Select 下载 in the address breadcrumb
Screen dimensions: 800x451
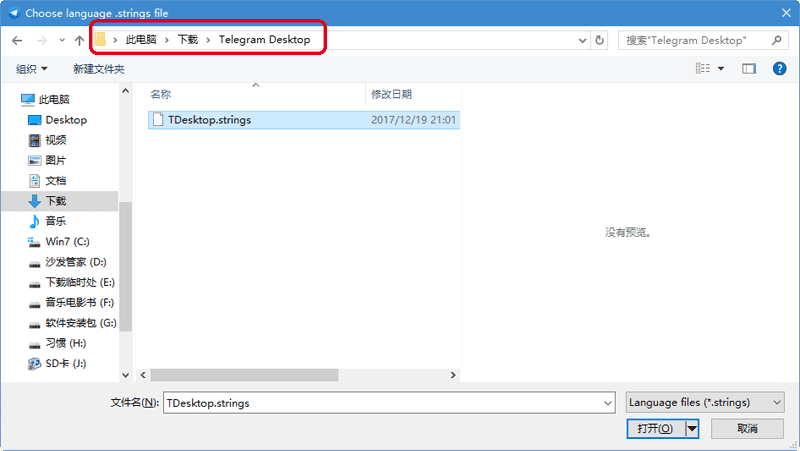(x=188, y=39)
